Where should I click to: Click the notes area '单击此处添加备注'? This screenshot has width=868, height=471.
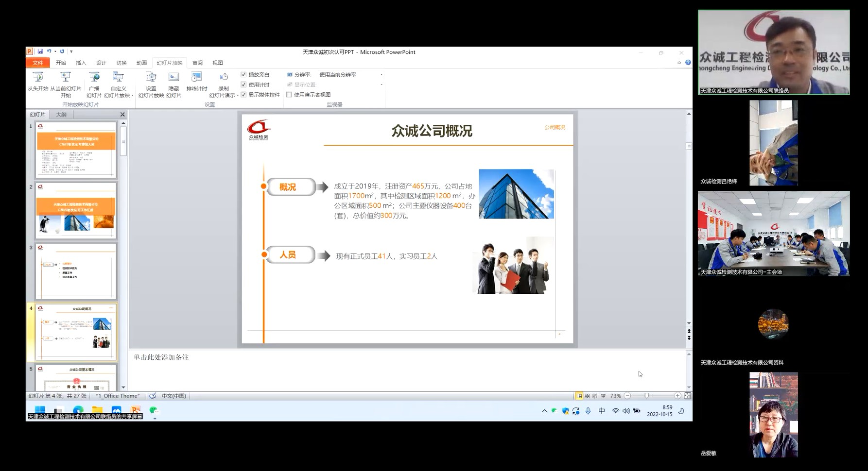(x=161, y=357)
